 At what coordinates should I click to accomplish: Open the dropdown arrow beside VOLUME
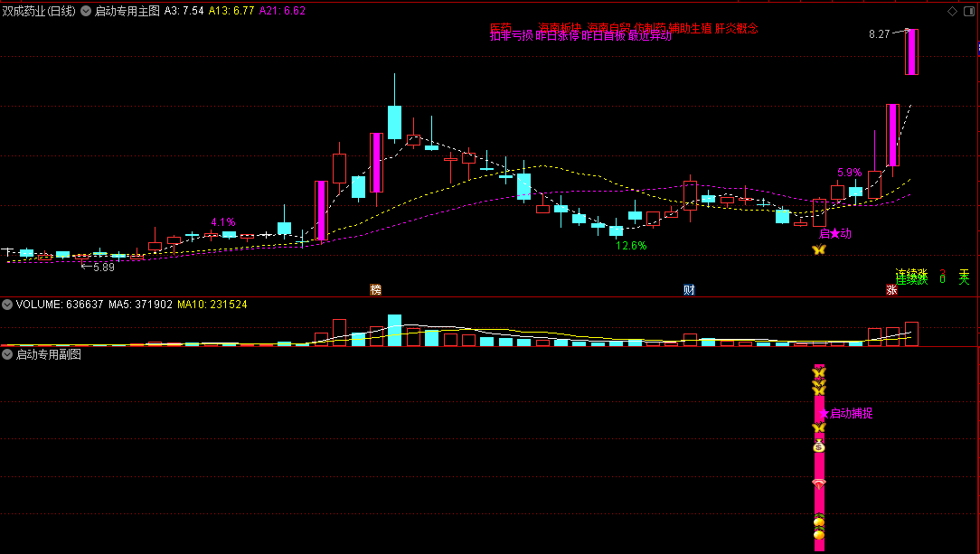pos(7,305)
